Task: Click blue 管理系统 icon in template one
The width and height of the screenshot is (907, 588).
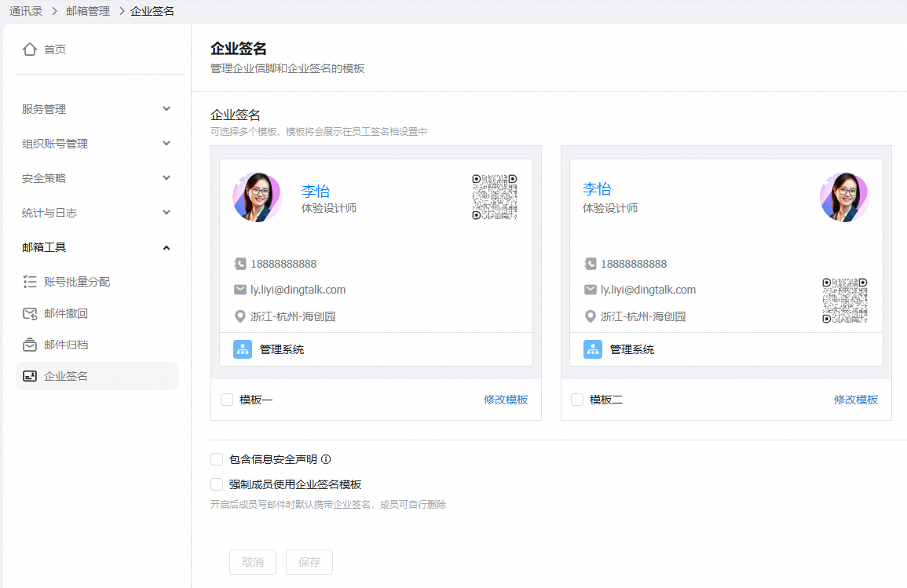Action: point(243,349)
